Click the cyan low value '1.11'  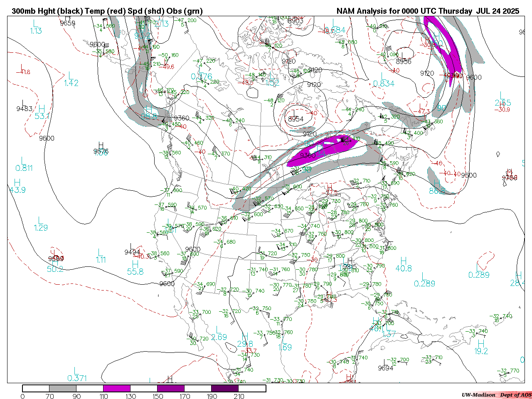coord(101,260)
